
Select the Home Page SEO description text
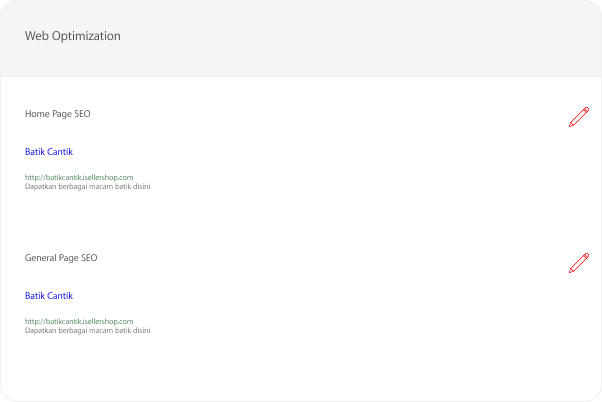tap(88, 186)
